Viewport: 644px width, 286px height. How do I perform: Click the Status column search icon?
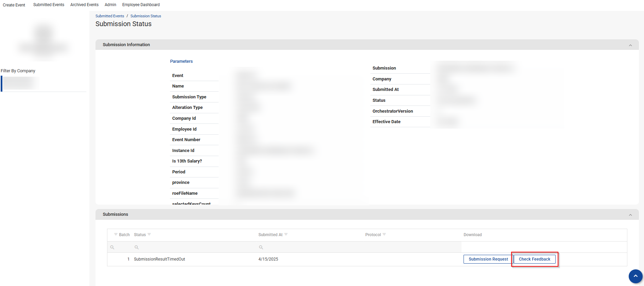click(137, 247)
